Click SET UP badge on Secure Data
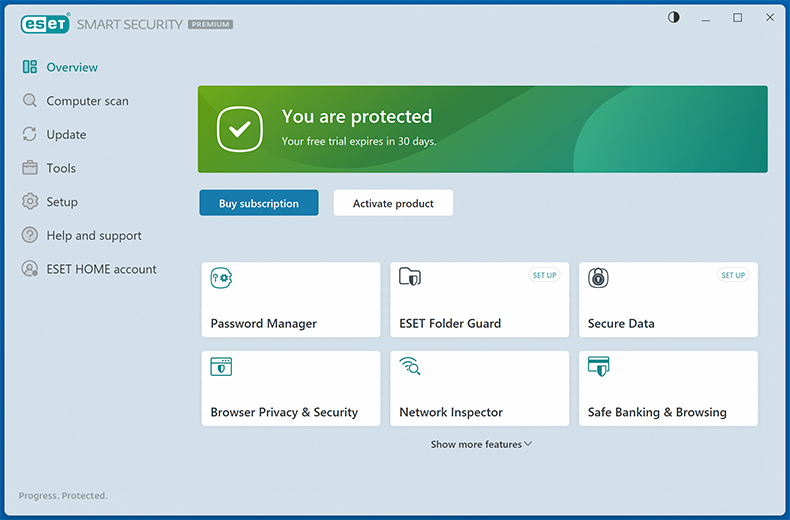The height and width of the screenshot is (520, 790). click(x=733, y=275)
